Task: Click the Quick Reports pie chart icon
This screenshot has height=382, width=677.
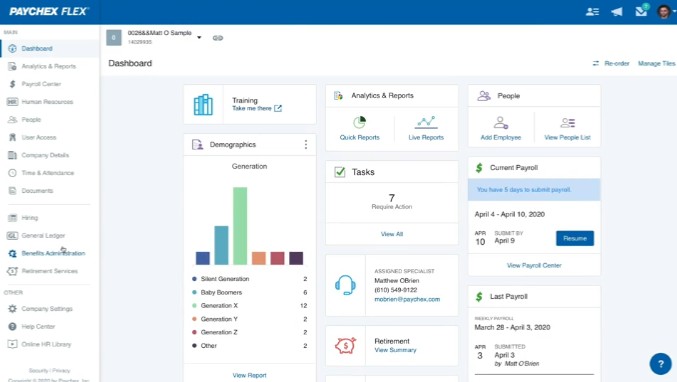Action: [359, 122]
